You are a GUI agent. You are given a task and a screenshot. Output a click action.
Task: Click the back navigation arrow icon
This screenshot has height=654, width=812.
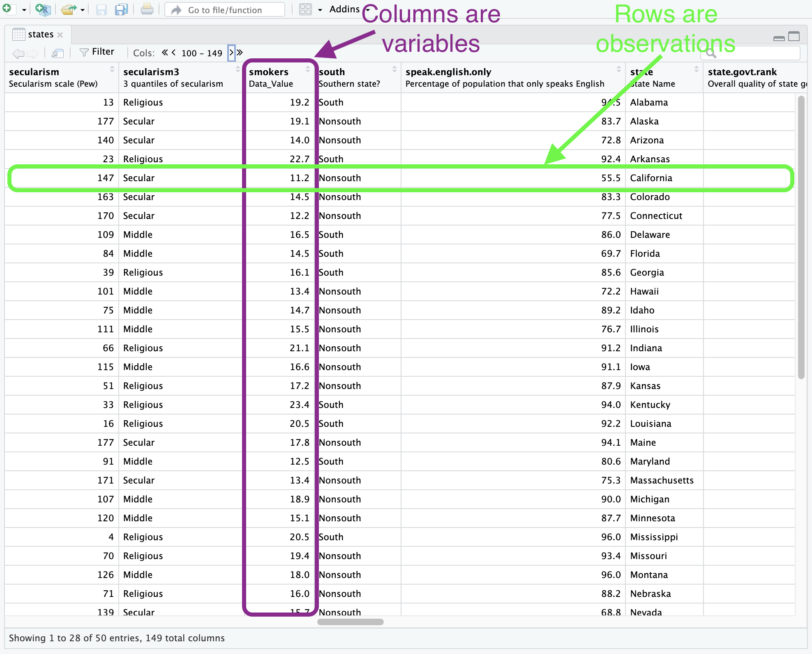click(x=18, y=53)
